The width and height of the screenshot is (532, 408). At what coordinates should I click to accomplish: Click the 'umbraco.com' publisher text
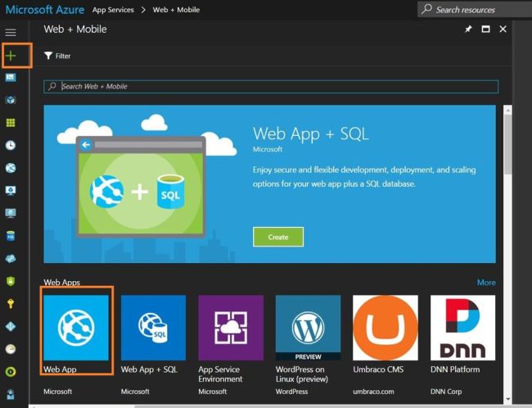373,392
